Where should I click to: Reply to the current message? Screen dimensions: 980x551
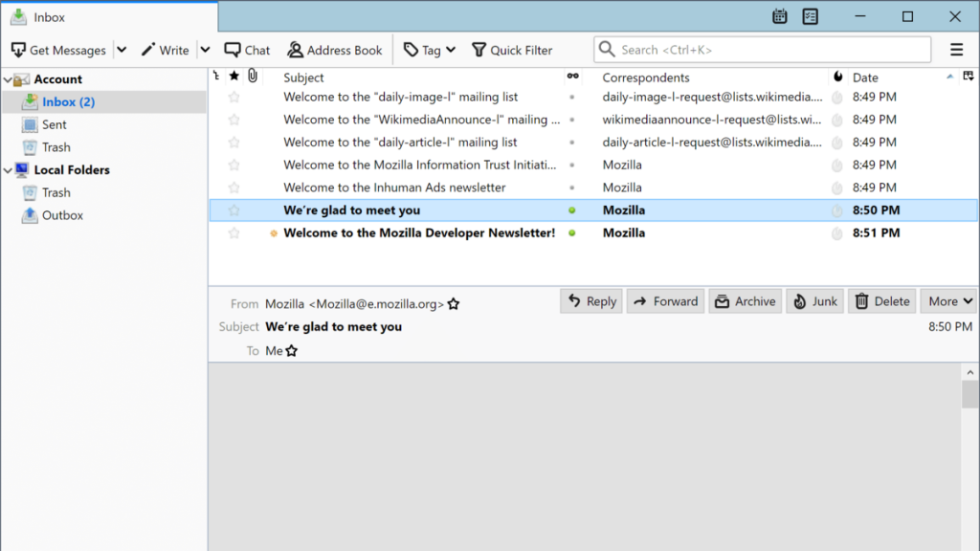tap(590, 300)
